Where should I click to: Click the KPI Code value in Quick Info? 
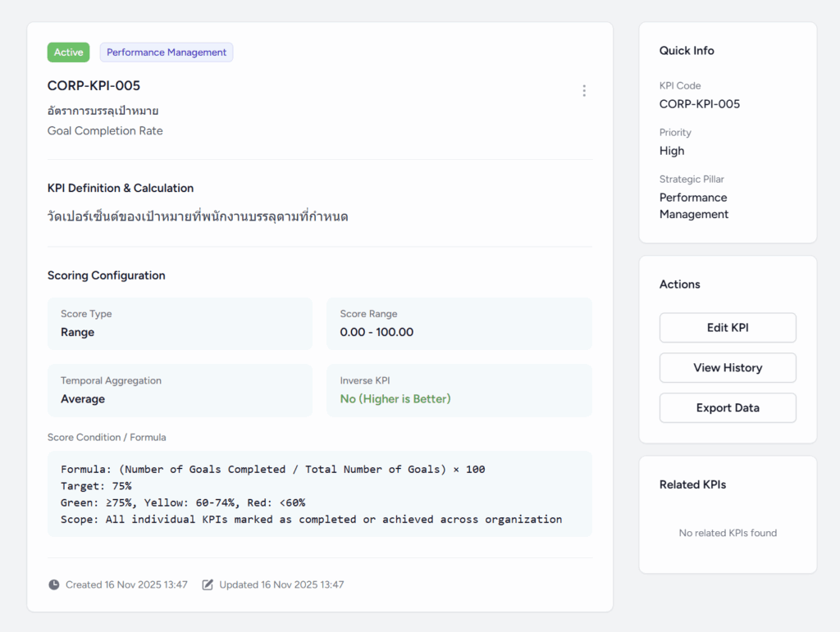click(x=699, y=104)
